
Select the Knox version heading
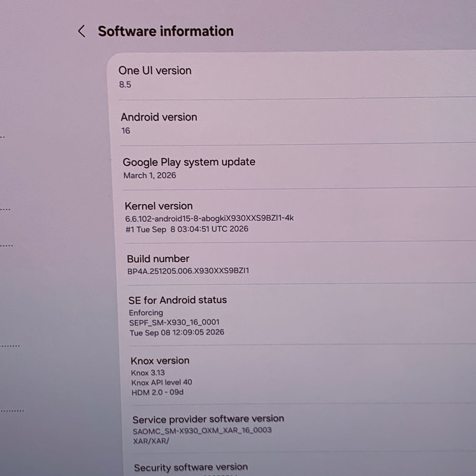click(160, 361)
